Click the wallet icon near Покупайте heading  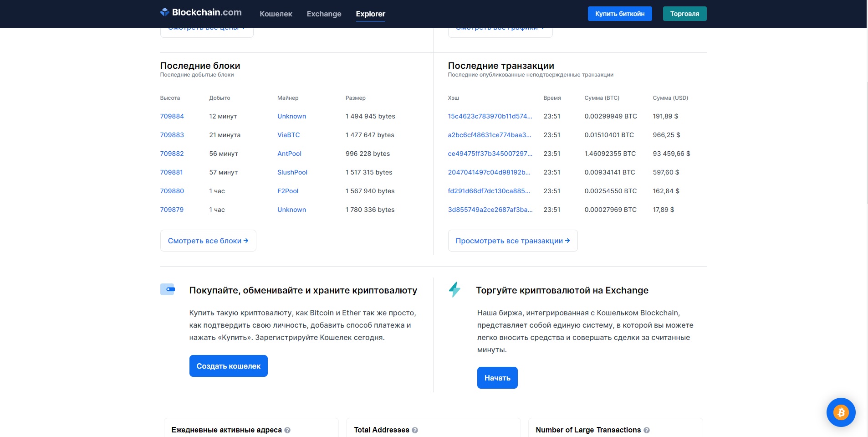click(x=168, y=289)
